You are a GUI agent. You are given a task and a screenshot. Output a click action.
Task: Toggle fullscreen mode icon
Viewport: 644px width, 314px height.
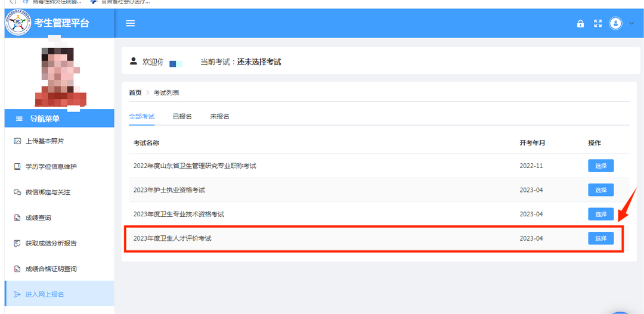tap(598, 24)
